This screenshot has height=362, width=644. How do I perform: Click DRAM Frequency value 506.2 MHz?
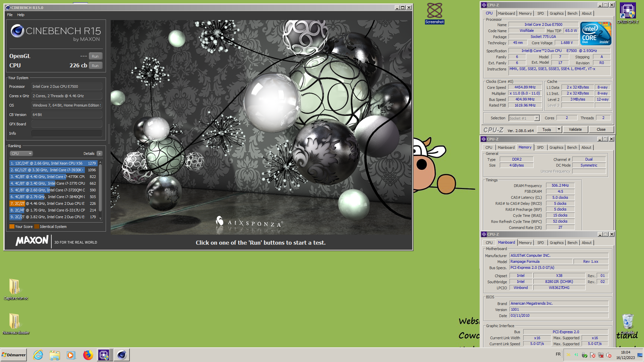[x=560, y=185]
